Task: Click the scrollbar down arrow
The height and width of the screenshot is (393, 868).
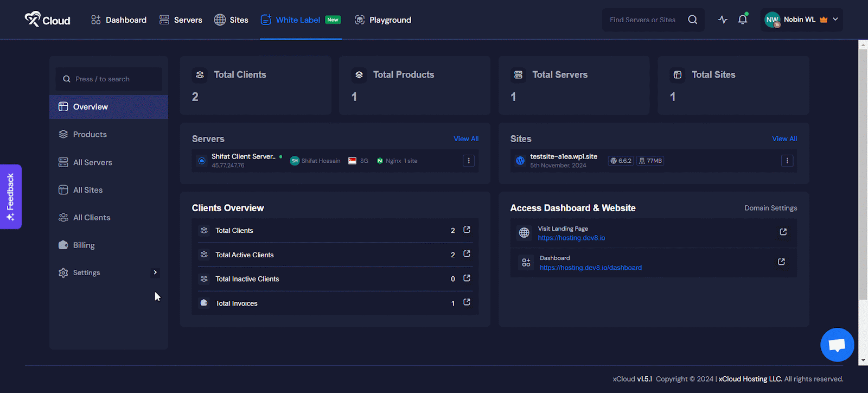Action: click(x=863, y=360)
